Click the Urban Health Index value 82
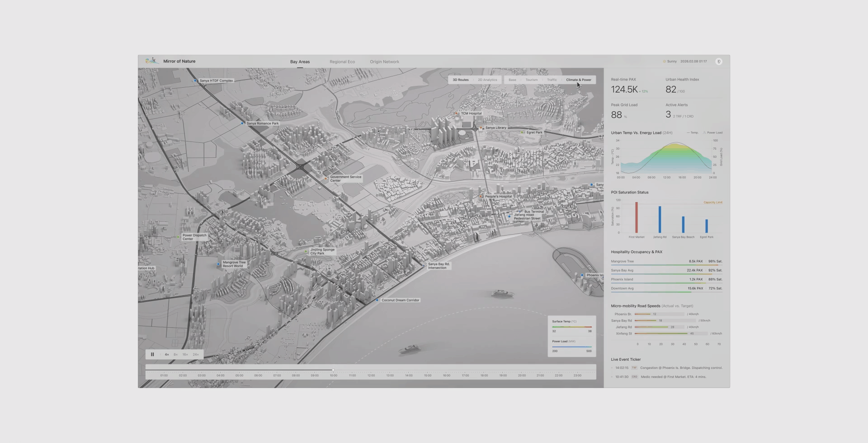 (x=671, y=90)
